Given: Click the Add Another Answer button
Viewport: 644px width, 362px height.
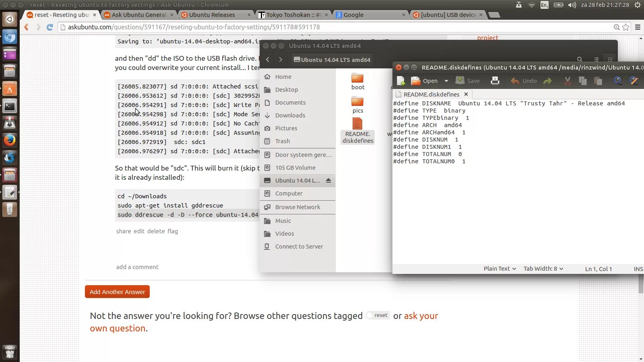Looking at the screenshot, I should pyautogui.click(x=117, y=292).
